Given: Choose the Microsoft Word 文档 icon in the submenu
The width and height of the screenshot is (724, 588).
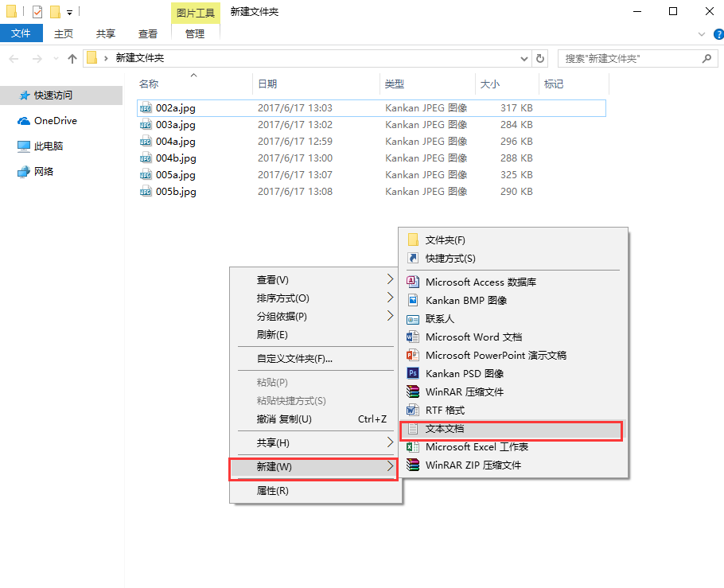Looking at the screenshot, I should (x=415, y=337).
